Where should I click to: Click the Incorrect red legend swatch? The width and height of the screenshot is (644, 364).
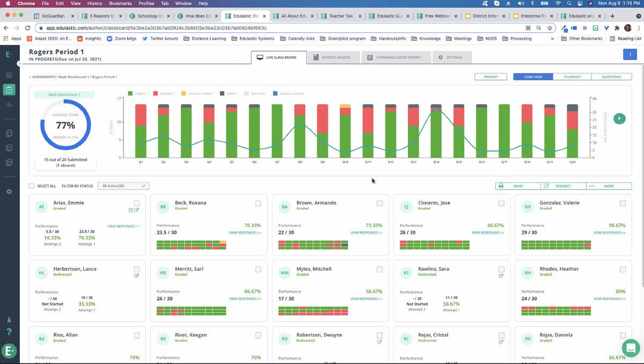tap(156, 93)
